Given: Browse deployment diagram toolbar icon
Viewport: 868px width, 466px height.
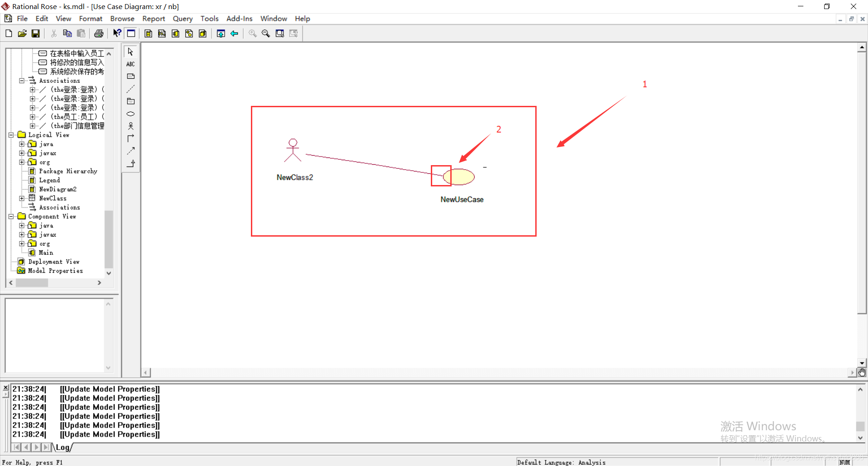Looking at the screenshot, I should 203,33.
